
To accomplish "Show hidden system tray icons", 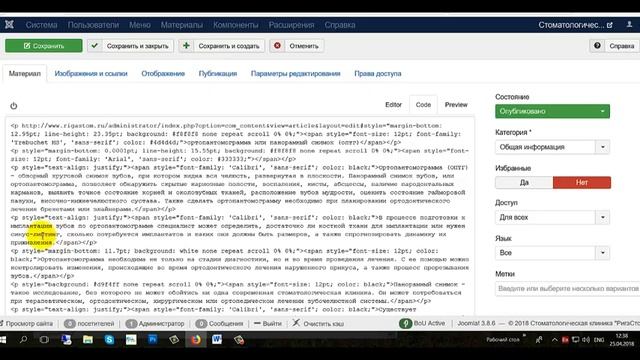I will [554, 340].
